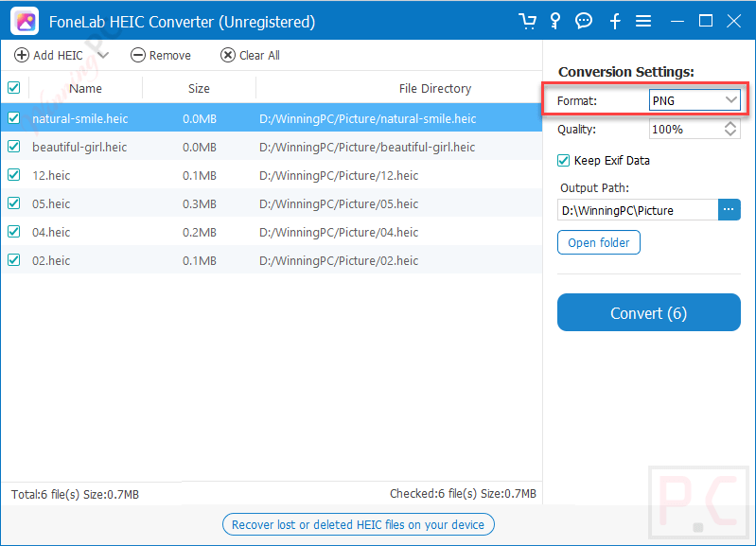The height and width of the screenshot is (546, 756).
Task: Toggle the select-all header checkbox
Action: 14,88
